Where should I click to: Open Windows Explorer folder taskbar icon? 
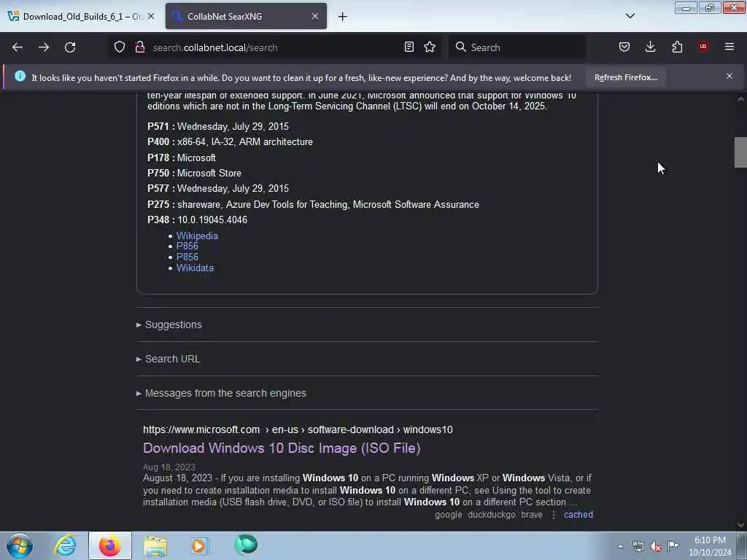tap(155, 545)
